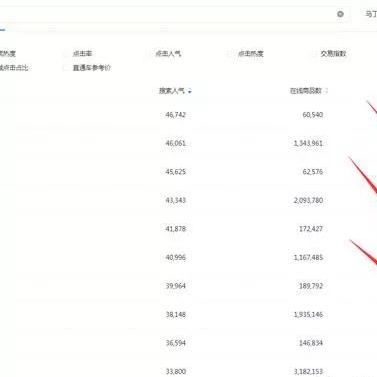Screen dimensions: 377x377
Task: Select the 搜索人气 value 36,594
Action: pos(176,343)
